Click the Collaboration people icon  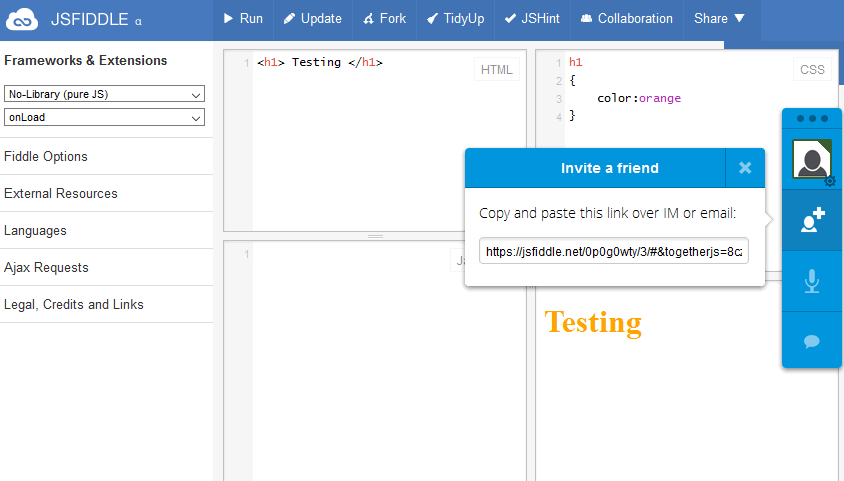tap(587, 18)
